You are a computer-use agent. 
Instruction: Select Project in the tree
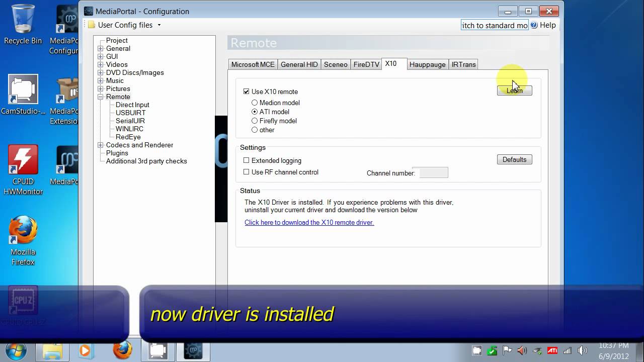117,40
